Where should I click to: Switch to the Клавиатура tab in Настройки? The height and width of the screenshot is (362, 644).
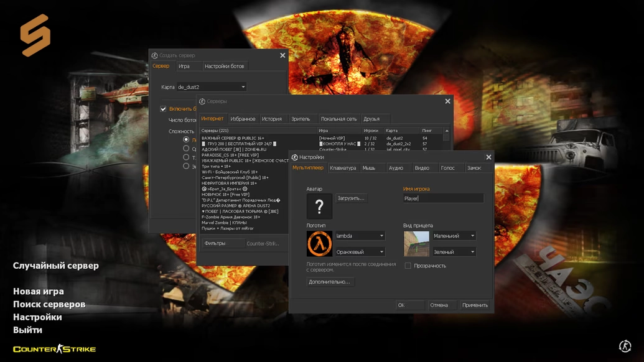coord(343,168)
